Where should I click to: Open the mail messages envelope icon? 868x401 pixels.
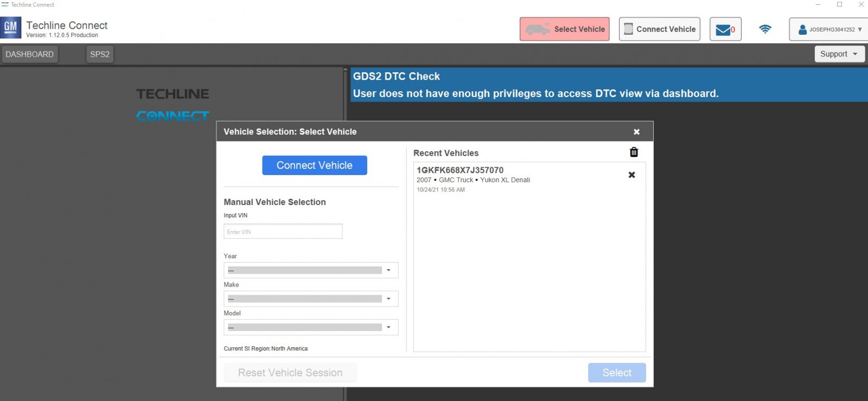click(x=725, y=29)
